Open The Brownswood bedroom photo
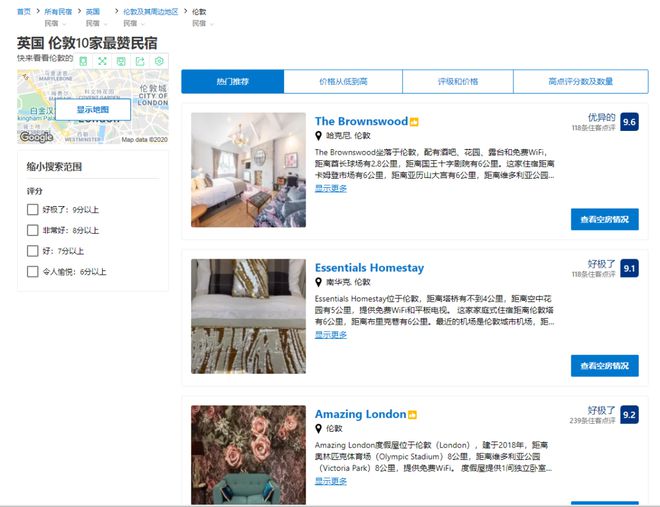This screenshot has height=507, width=660. point(248,170)
